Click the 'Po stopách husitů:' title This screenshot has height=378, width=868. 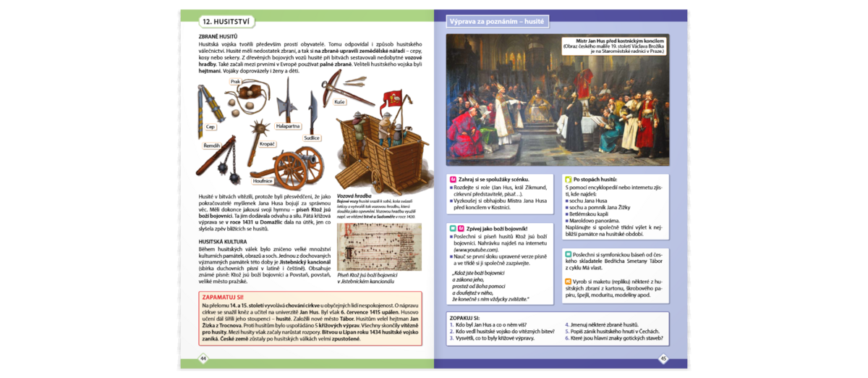pos(595,179)
